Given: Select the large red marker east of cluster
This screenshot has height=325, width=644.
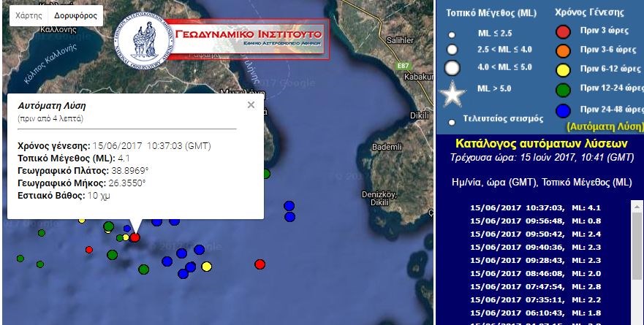Looking at the screenshot, I should click(x=260, y=264).
